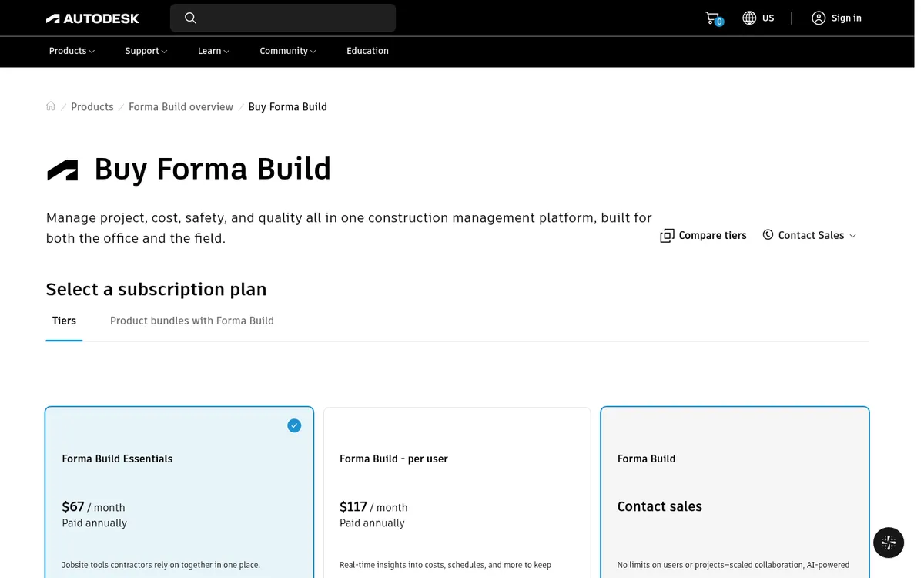Select the Forma Build Essentials checkmark
The height and width of the screenshot is (578, 924).
pos(294,425)
